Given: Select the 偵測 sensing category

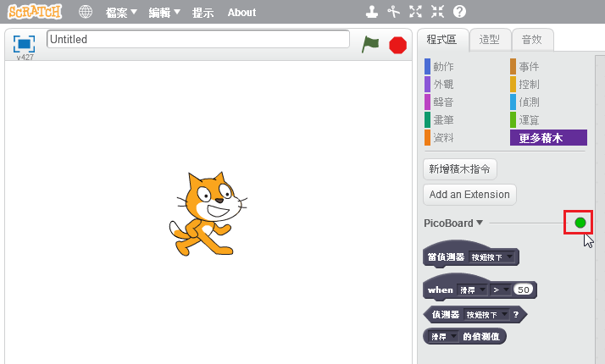Looking at the screenshot, I should (x=529, y=102).
